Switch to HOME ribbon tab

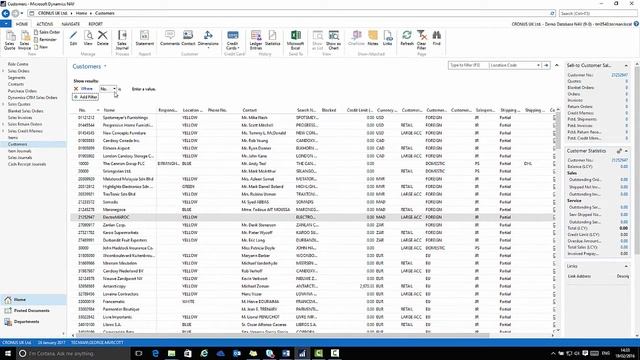pyautogui.click(x=22, y=24)
